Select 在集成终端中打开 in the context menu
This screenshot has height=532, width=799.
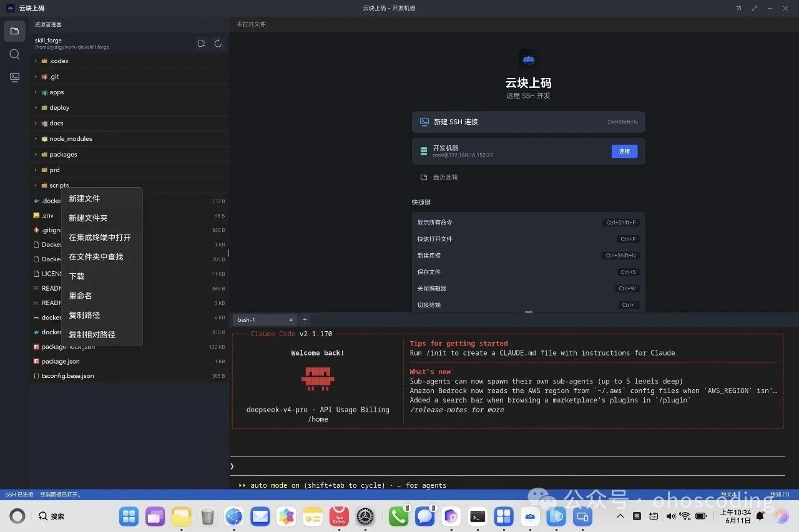tap(102, 238)
